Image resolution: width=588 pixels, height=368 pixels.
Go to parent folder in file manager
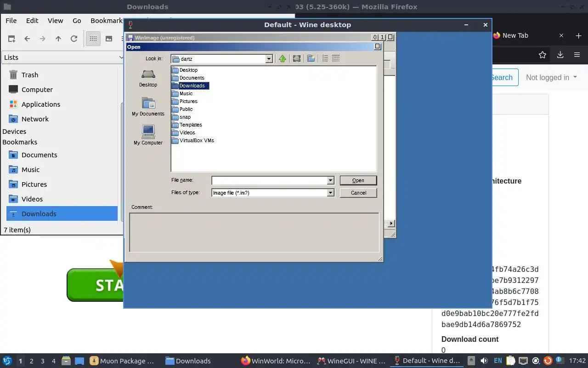[x=58, y=39]
